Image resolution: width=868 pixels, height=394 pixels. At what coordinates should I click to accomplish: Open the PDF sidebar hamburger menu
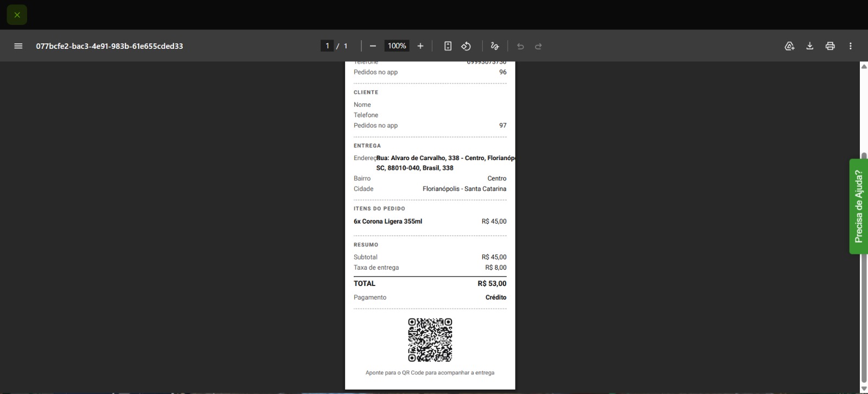click(x=18, y=46)
